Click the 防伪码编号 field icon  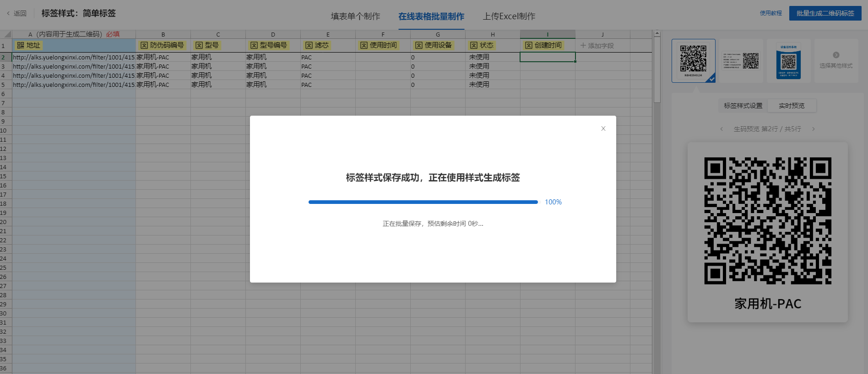coord(144,45)
